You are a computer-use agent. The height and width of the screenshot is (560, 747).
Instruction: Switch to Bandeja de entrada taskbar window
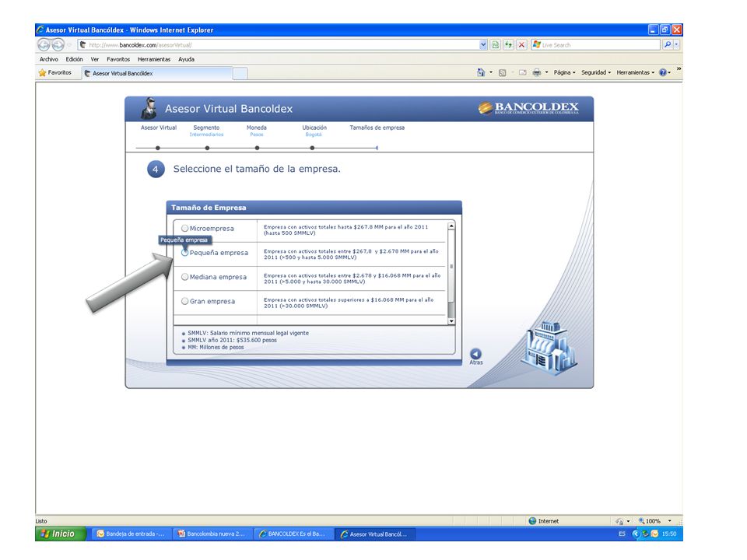pyautogui.click(x=131, y=534)
